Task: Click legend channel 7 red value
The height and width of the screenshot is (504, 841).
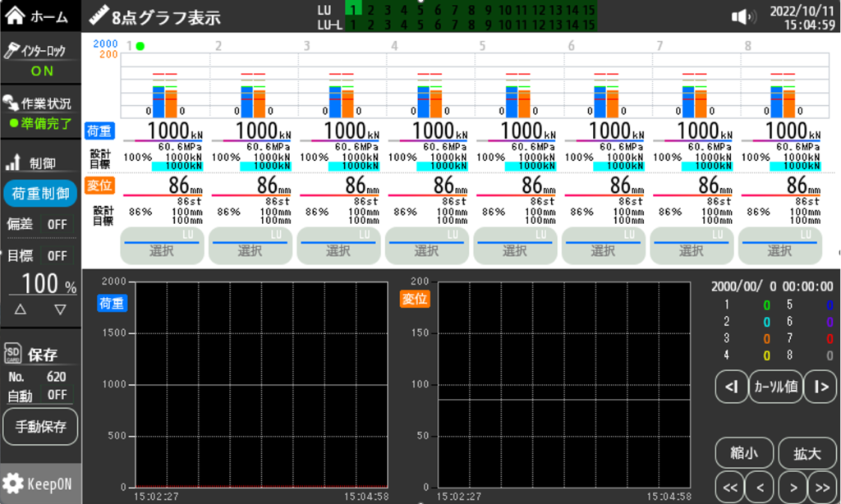Action: click(830, 339)
